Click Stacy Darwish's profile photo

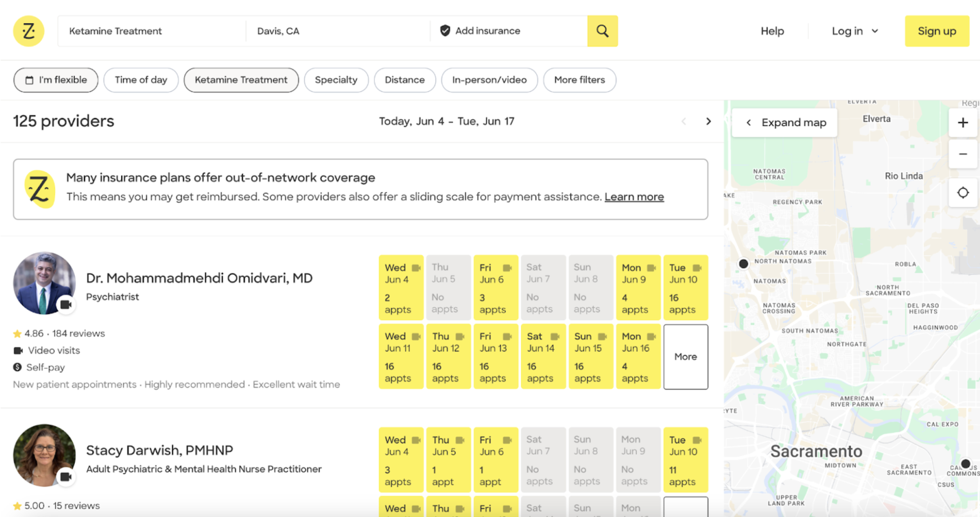click(44, 455)
